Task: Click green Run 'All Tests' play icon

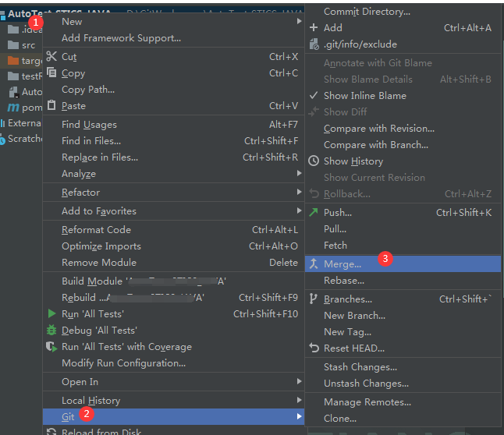Action: 51,313
